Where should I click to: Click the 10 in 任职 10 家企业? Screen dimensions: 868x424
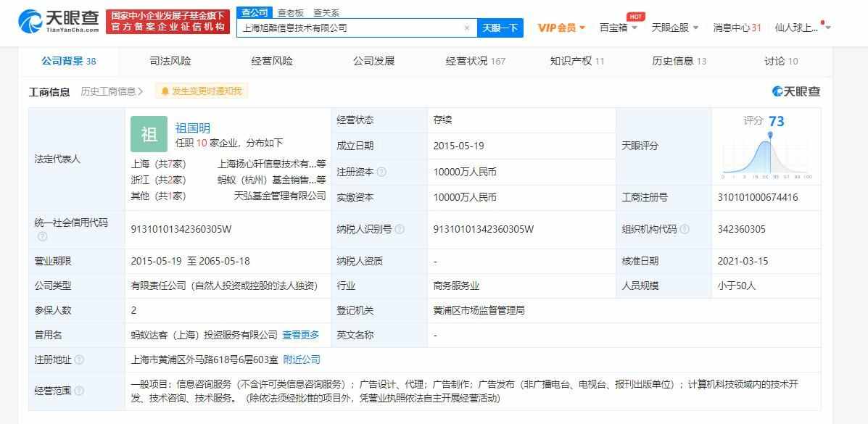point(202,143)
